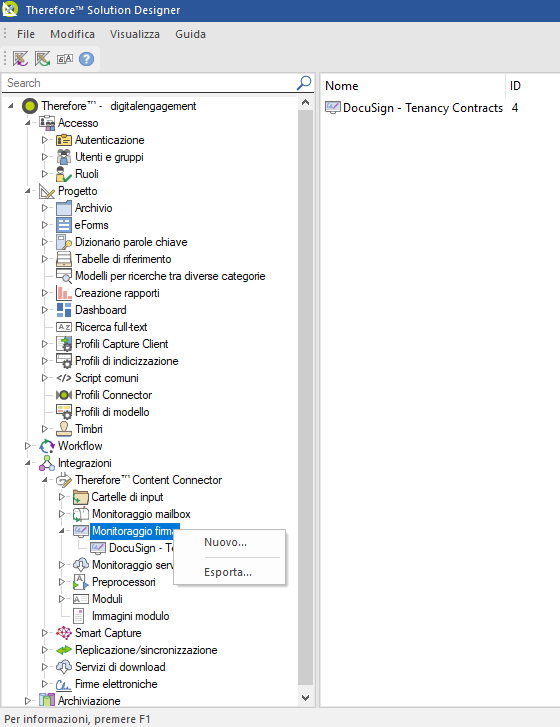
Task: Click the Timbri stamp icon
Action: pos(64,429)
